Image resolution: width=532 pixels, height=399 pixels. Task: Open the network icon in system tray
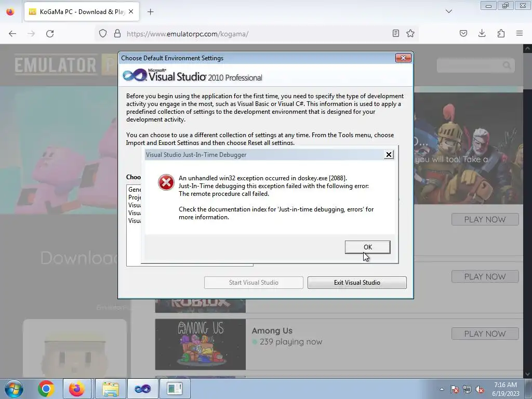[467, 389]
